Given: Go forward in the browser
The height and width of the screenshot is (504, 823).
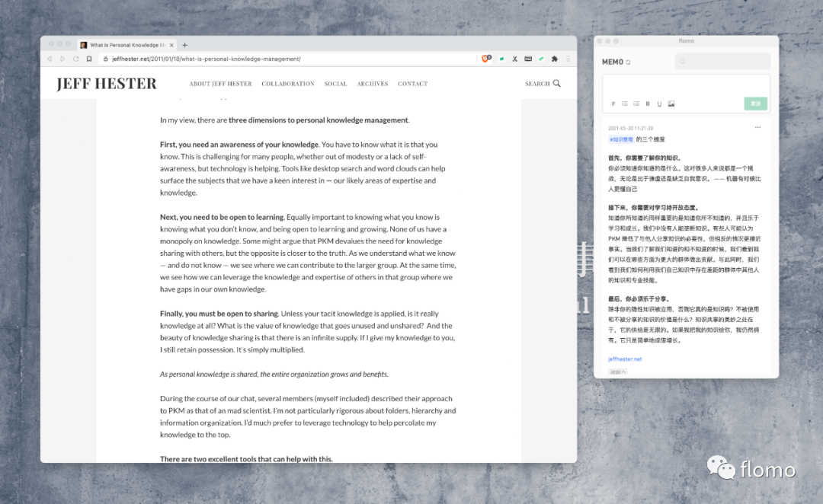Looking at the screenshot, I should click(62, 59).
